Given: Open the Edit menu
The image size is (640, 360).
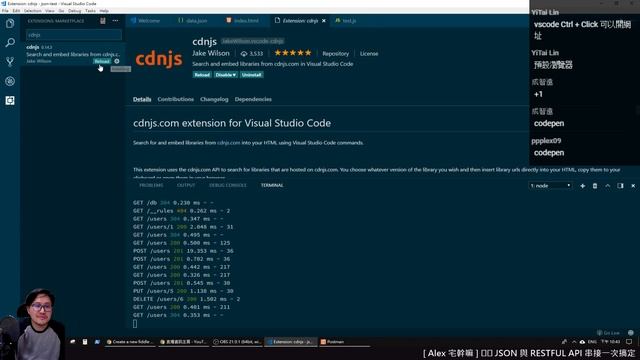Looking at the screenshot, I should coord(16,11).
